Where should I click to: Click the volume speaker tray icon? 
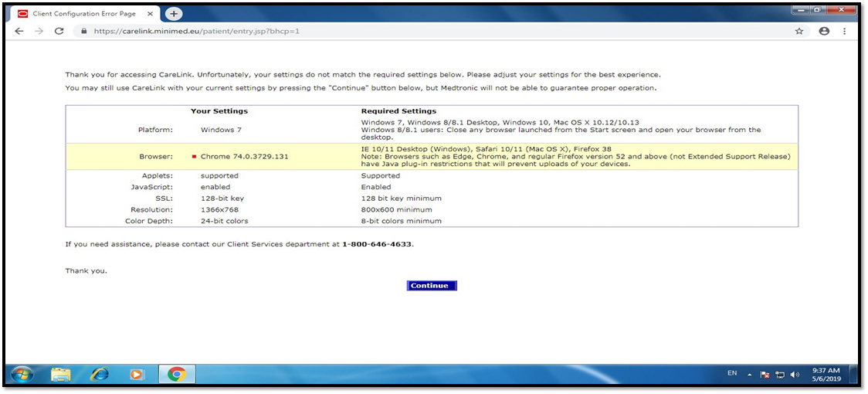tap(795, 375)
